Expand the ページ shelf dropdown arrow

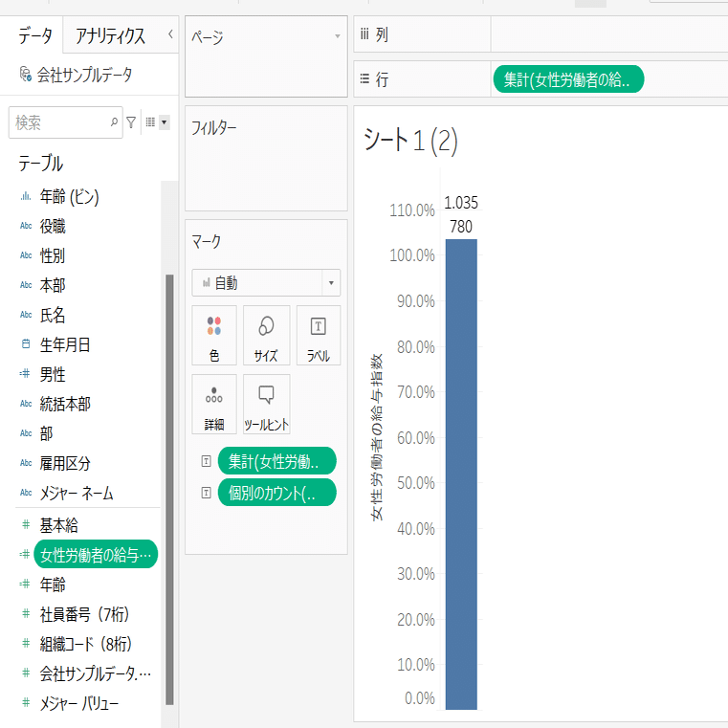coord(338,36)
